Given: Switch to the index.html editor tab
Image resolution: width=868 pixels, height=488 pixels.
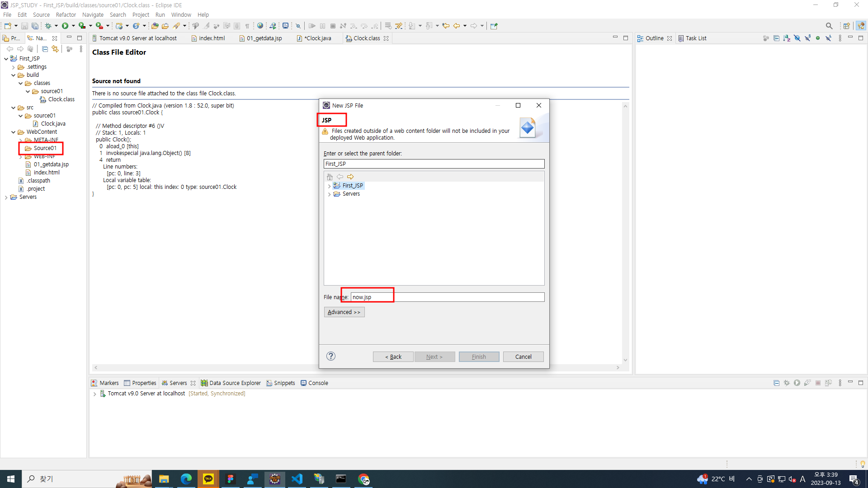Looking at the screenshot, I should tap(211, 38).
